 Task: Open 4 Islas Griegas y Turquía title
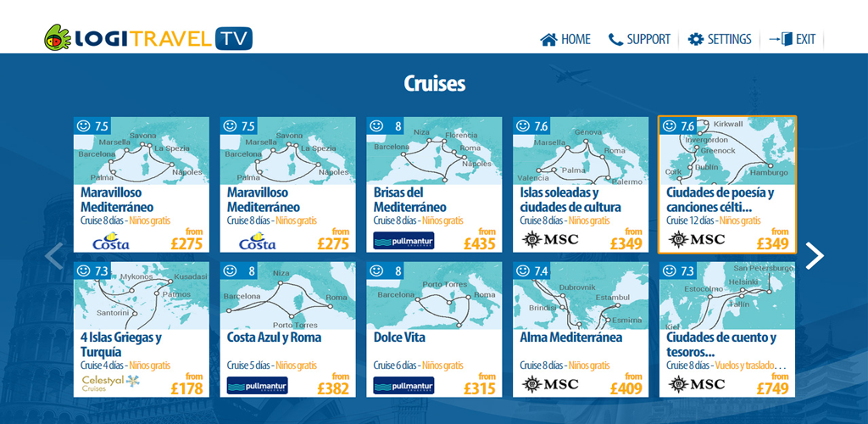120,344
